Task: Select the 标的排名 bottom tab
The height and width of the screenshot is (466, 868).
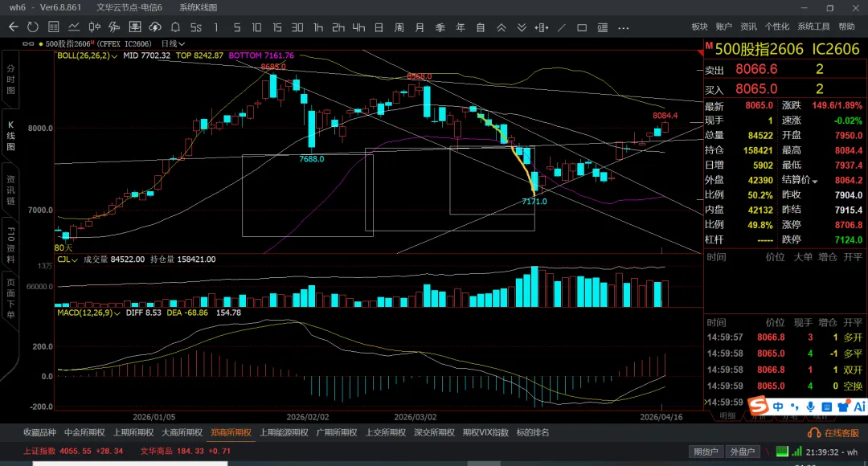Action: tap(533, 433)
